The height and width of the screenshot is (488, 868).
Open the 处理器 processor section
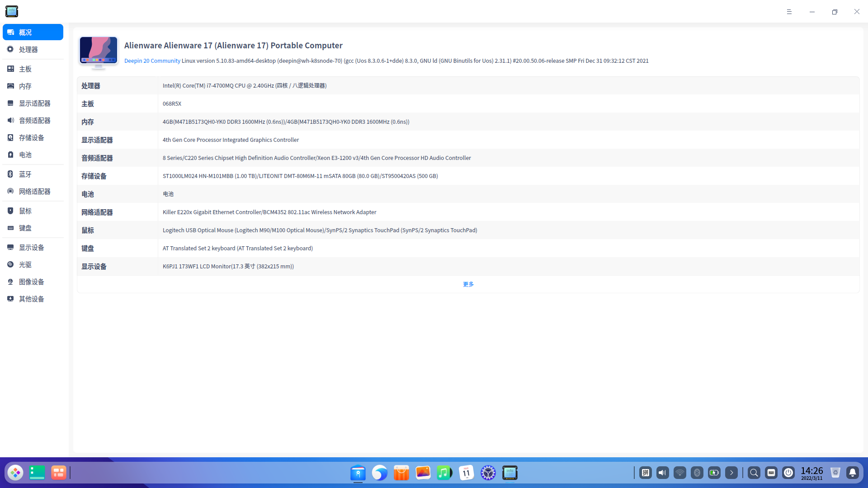pyautogui.click(x=28, y=50)
